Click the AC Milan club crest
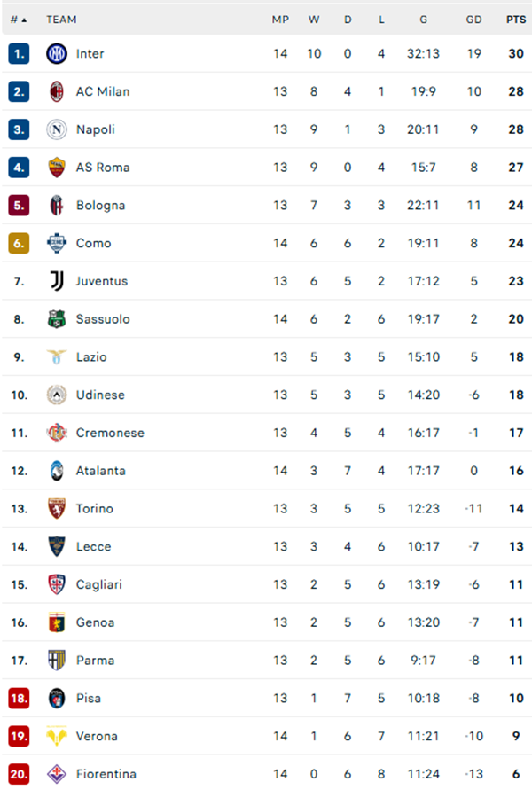Screen dimensions: 532x790 55,91
